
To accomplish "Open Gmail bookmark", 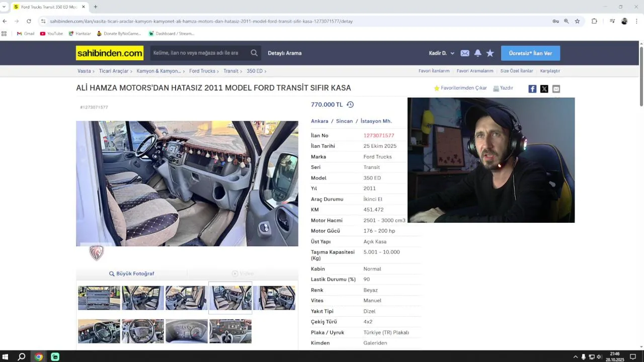I will click(x=26, y=34).
